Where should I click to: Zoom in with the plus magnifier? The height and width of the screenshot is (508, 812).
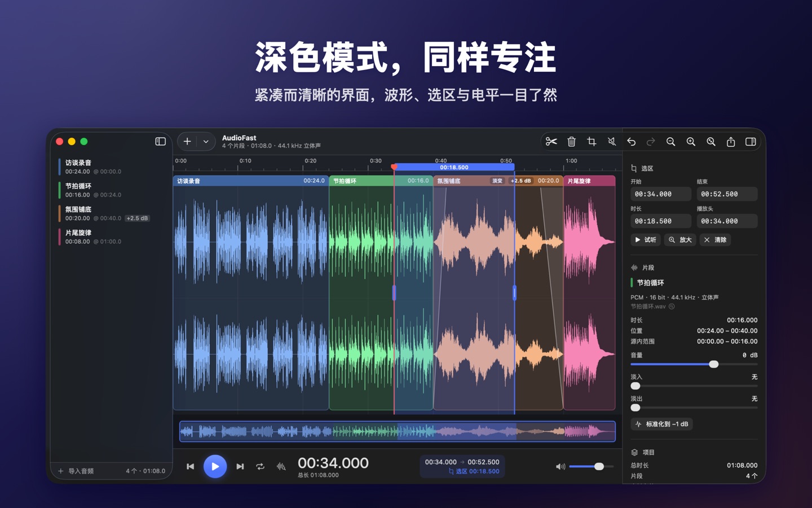(x=691, y=142)
